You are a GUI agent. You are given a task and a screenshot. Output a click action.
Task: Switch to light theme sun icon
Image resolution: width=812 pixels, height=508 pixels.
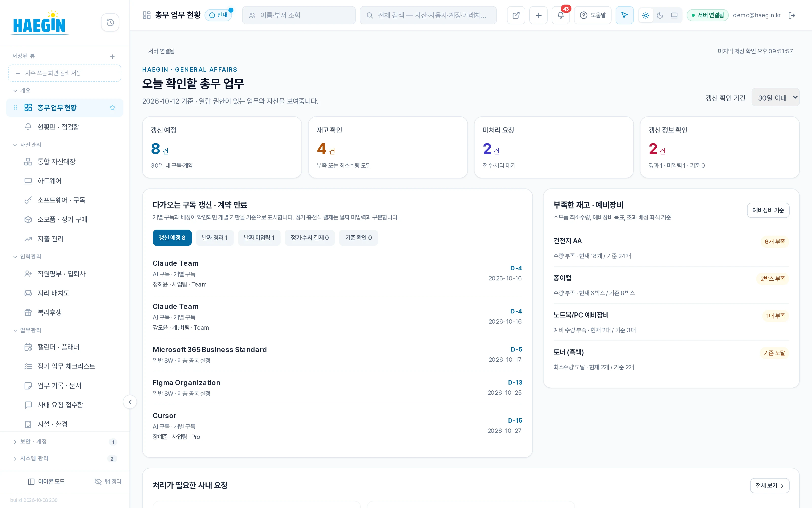pos(646,15)
